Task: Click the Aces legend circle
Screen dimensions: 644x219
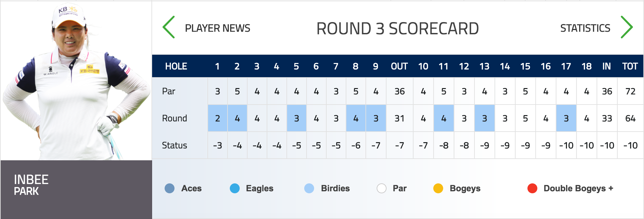Action: click(170, 188)
